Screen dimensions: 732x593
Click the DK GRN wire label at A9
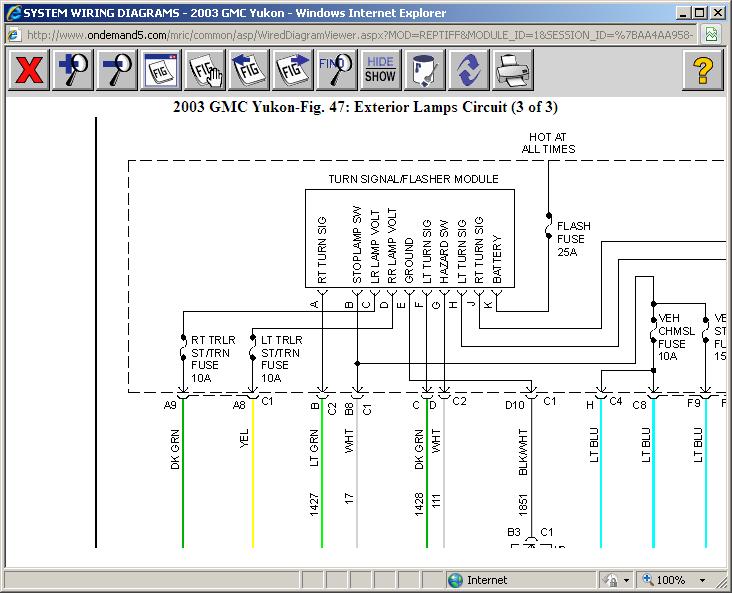tap(175, 449)
